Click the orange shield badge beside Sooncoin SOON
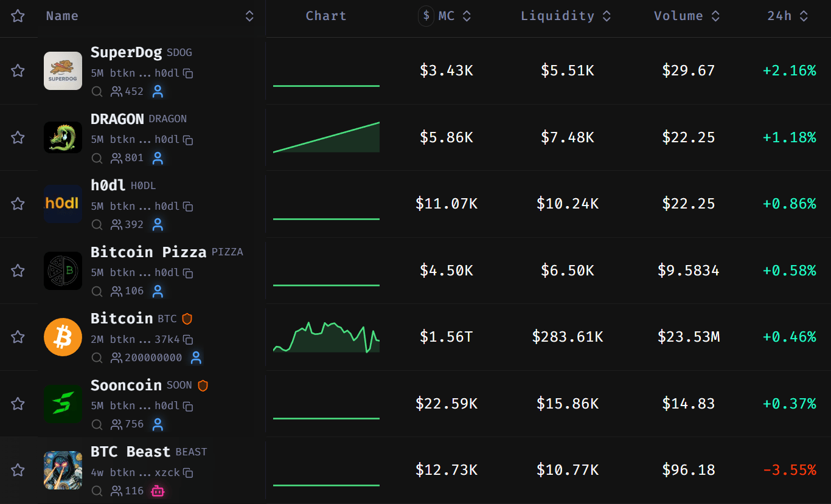831x504 pixels. 203,385
